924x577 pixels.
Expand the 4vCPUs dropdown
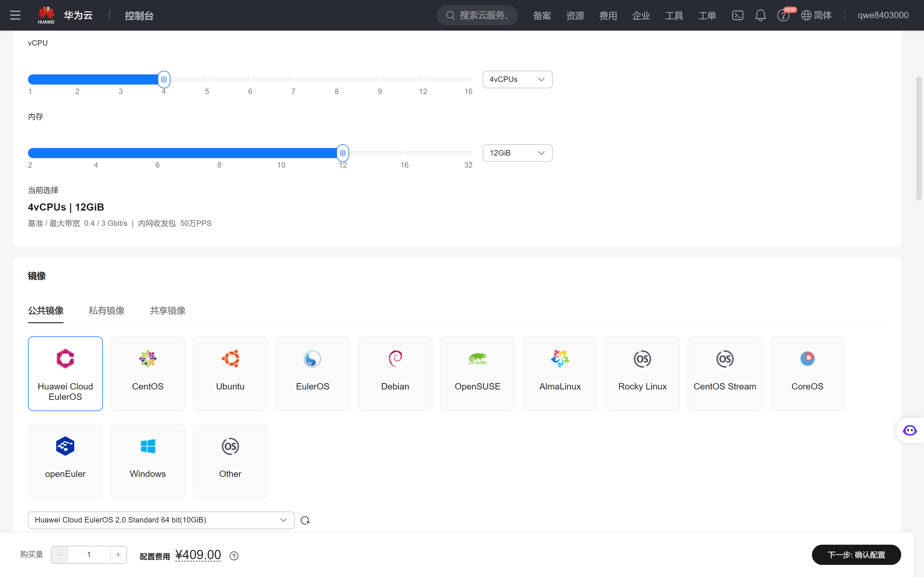click(x=517, y=79)
